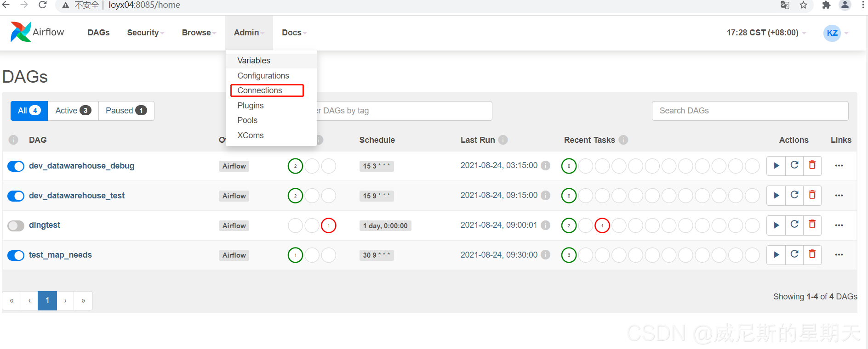This screenshot has width=868, height=349.
Task: Filter DAGs by the Paused tab
Action: point(126,111)
